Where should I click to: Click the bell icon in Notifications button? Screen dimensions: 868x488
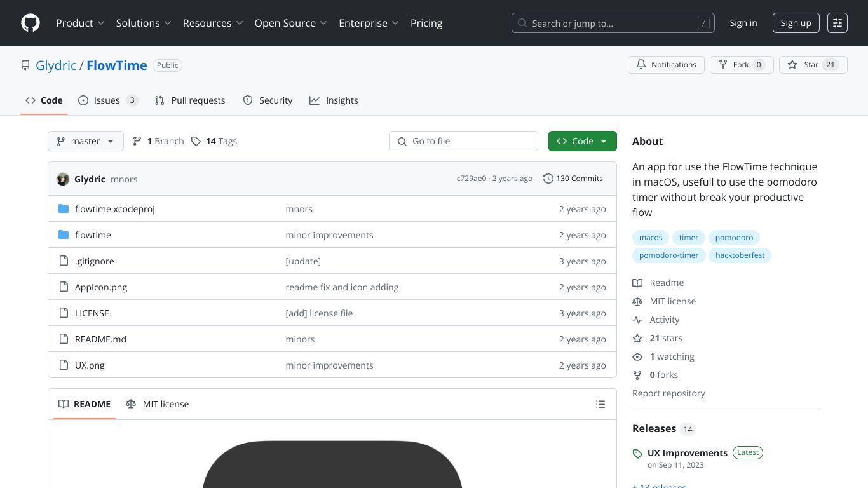click(x=641, y=65)
